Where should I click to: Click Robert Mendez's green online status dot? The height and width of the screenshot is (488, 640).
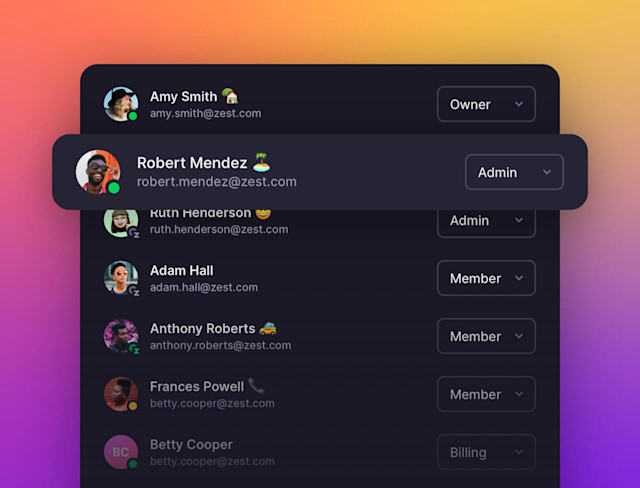pos(113,188)
